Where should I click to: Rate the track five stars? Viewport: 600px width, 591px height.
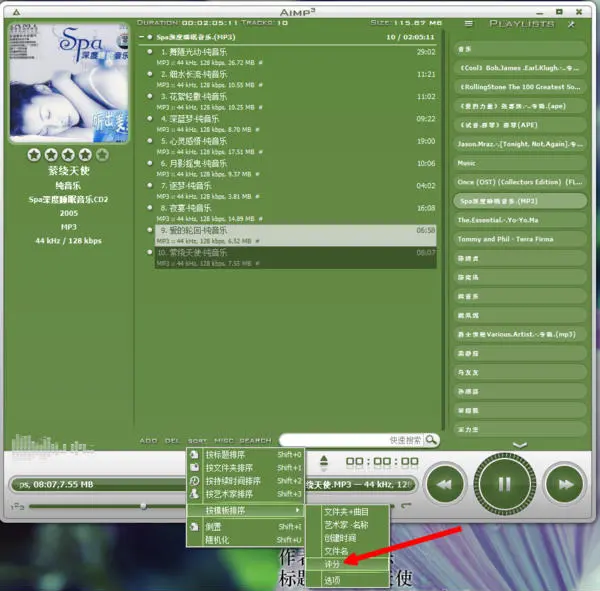tap(102, 155)
